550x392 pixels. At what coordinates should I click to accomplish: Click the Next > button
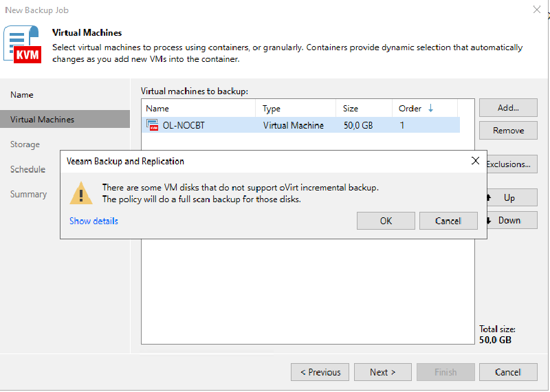click(383, 372)
